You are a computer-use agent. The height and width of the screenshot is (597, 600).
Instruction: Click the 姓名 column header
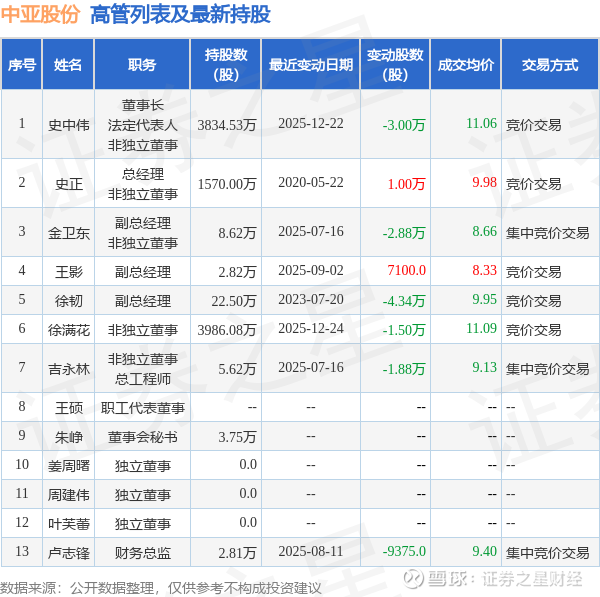coord(68,64)
